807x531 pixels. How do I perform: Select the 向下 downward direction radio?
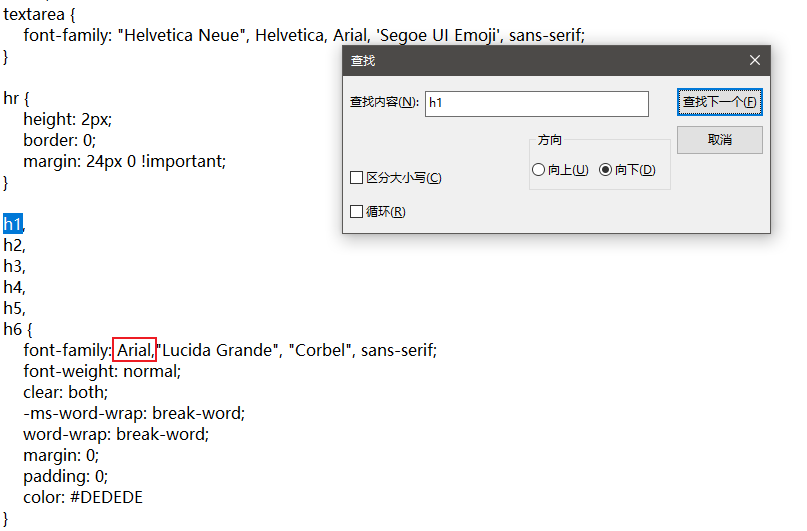tap(605, 169)
